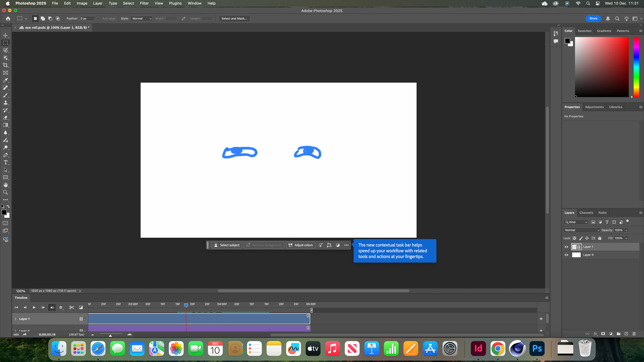Open the Style Normal dropdown
This screenshot has height=362, width=644.
click(142, 19)
